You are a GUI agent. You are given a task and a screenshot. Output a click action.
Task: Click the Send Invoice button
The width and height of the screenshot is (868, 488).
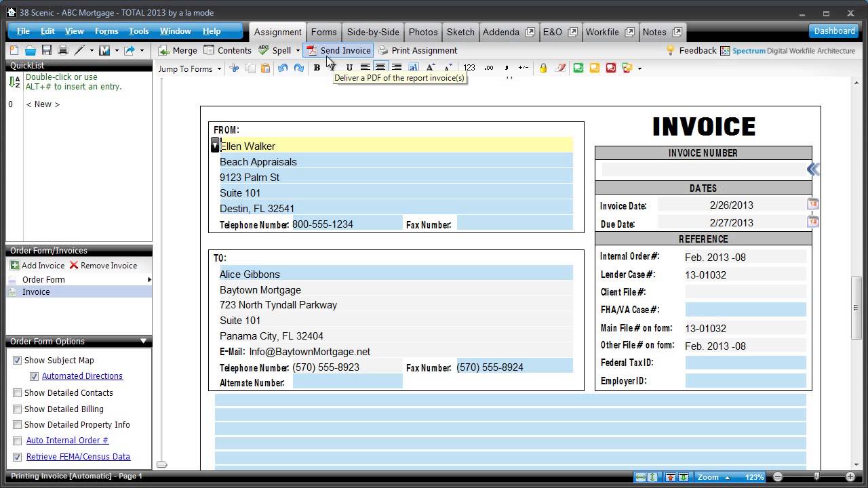[x=338, y=50]
